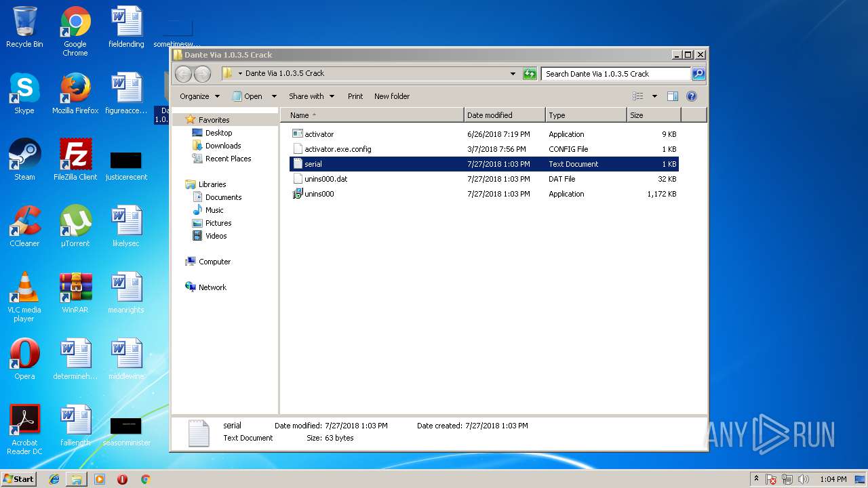868x488 pixels.
Task: Launch Acrobat Reader DC shortcut
Action: click(x=24, y=430)
